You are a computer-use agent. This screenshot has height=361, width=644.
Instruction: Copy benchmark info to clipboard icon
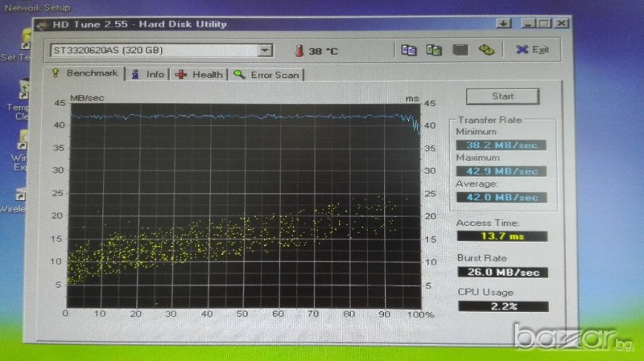[x=409, y=50]
